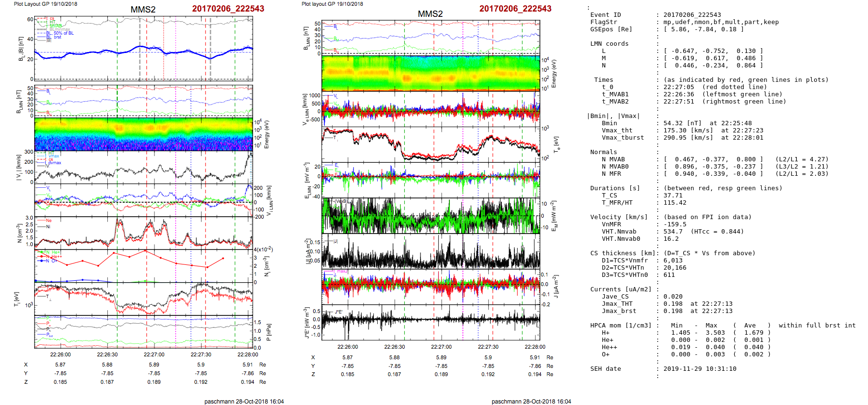Screen dimensions: 868x405
Task: Click the "MMS2" title of the left plot
Action: coord(143,10)
